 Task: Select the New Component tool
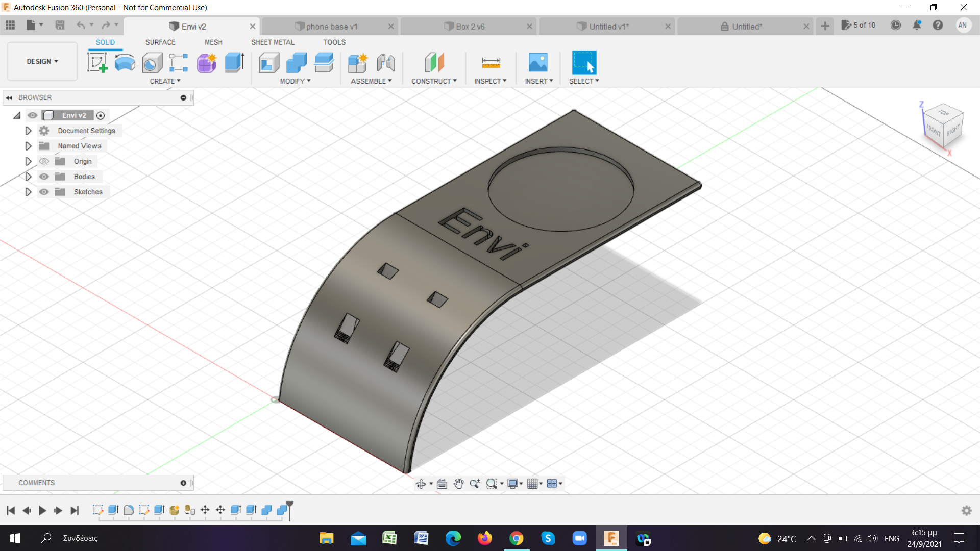(358, 63)
